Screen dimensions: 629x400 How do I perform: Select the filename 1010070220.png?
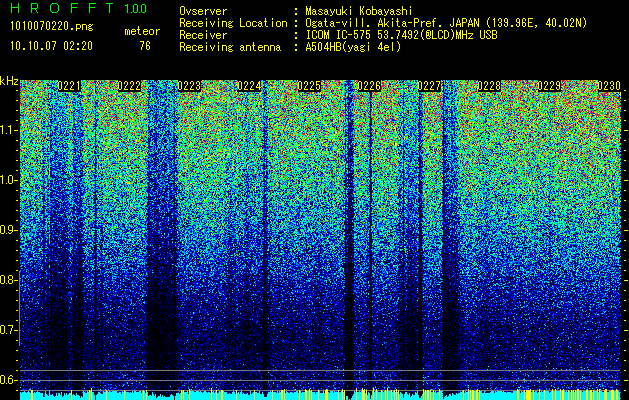click(52, 27)
